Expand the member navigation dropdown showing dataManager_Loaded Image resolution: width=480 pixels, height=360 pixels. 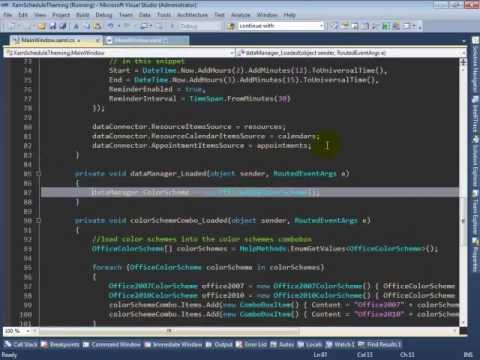463,53
